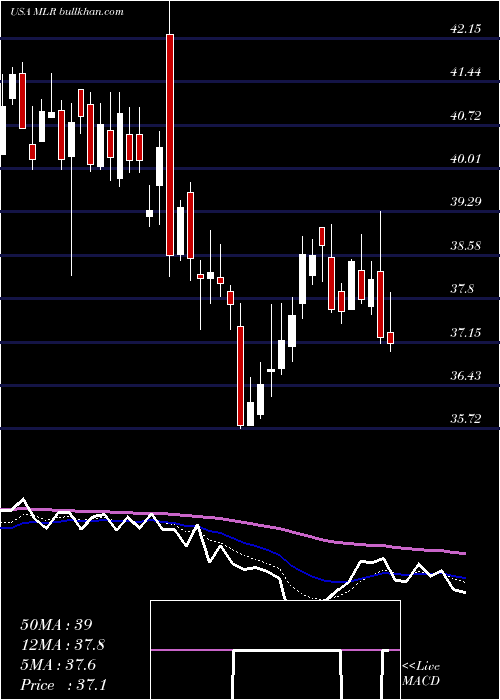Image resolution: width=500 pixels, height=700 pixels.
Task: Click the 5MA : 37.6 reading
Action: [60, 665]
